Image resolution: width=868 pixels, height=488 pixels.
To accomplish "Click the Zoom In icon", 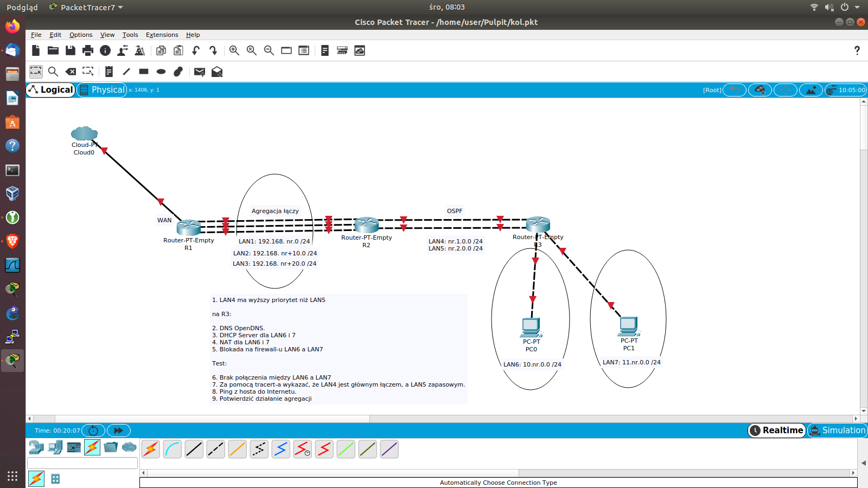I will (234, 50).
